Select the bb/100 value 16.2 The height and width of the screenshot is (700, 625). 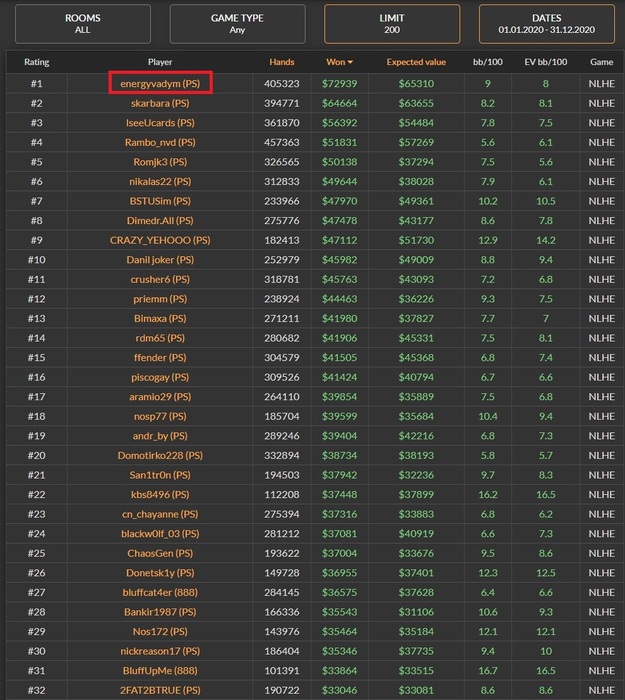point(488,495)
